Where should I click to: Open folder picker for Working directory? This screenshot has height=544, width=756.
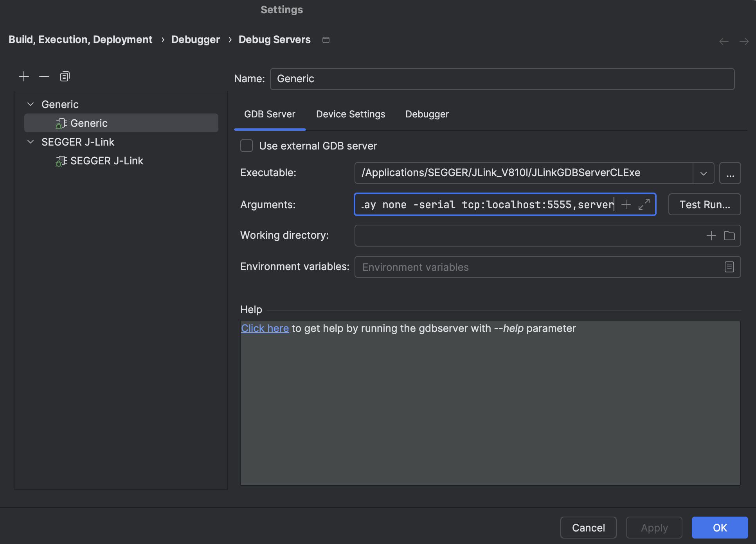pos(729,235)
